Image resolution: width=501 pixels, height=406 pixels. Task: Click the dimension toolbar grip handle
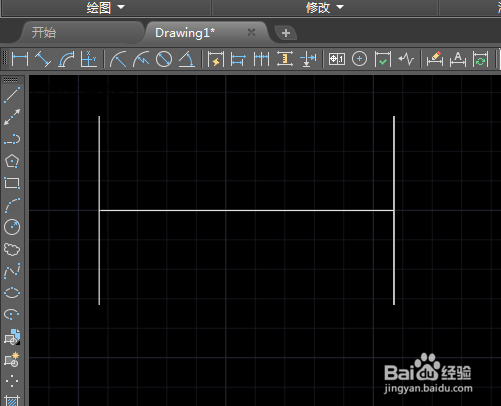[x=5, y=59]
